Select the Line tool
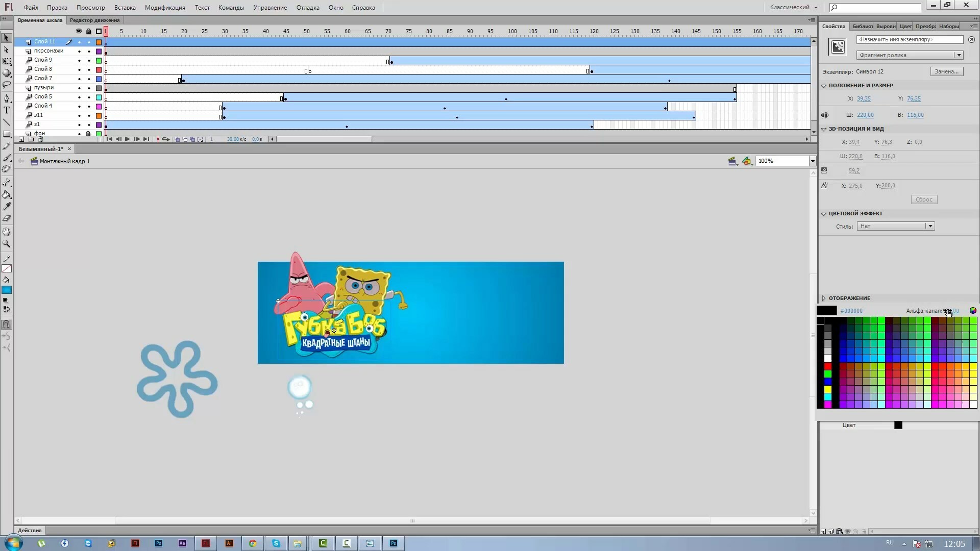The height and width of the screenshot is (551, 980). tap(7, 122)
